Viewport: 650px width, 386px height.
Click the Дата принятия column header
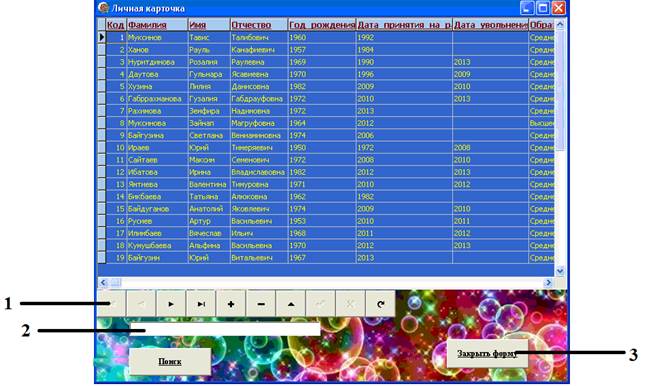tap(404, 25)
